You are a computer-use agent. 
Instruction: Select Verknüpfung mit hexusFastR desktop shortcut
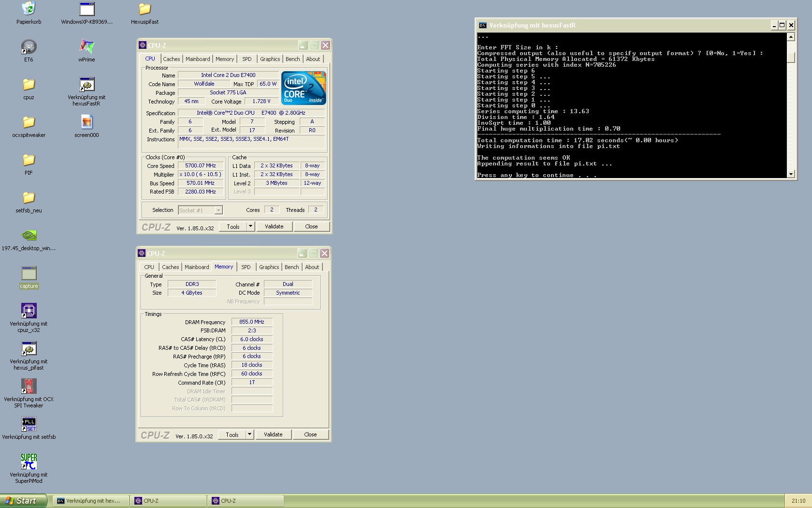point(87,85)
